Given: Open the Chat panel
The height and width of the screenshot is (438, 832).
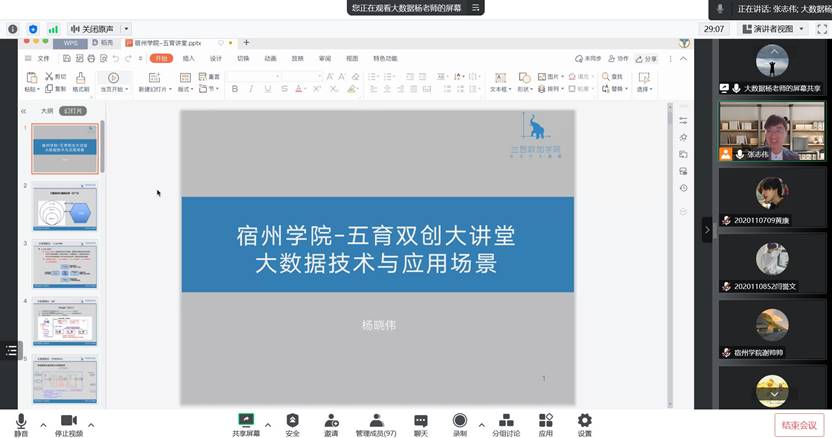Looking at the screenshot, I should (x=421, y=422).
